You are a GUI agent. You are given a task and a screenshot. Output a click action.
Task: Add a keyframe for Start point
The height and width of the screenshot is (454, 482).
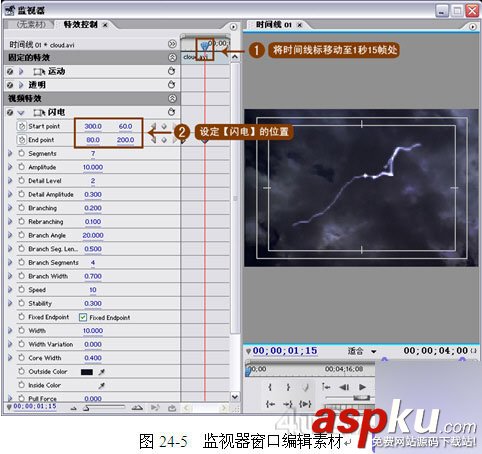coord(164,126)
